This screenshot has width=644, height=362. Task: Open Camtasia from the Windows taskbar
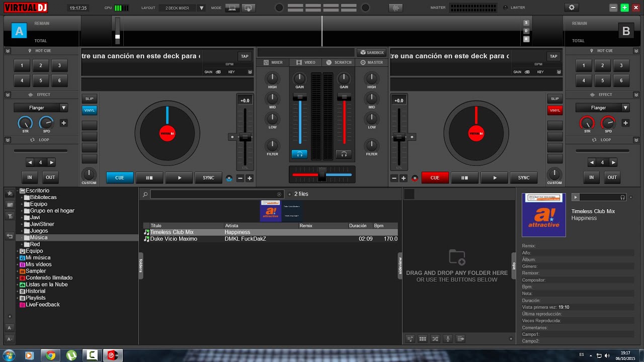click(x=92, y=355)
